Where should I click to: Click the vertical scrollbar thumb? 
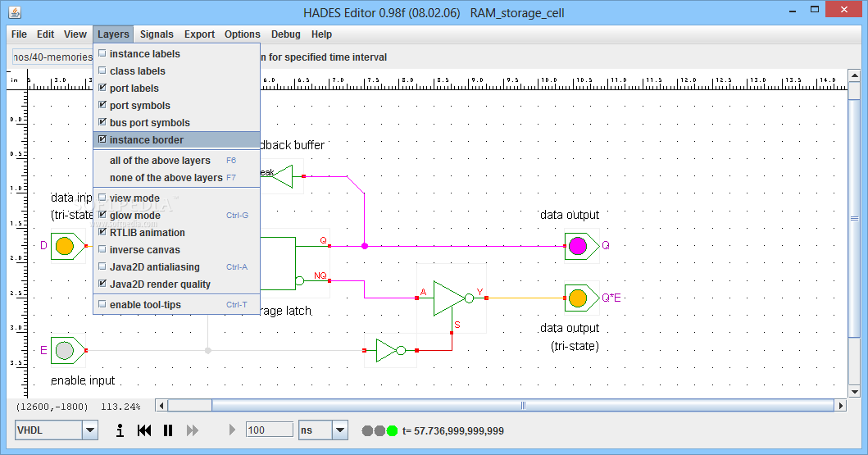[854, 219]
